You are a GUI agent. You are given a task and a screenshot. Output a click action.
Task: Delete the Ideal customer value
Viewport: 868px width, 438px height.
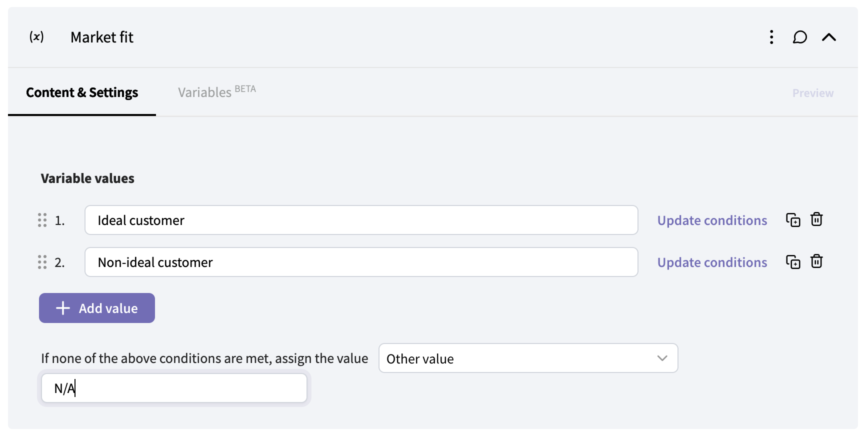(816, 219)
